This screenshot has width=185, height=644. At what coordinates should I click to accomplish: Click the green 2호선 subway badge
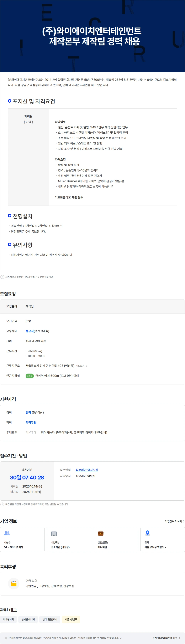coord(30,376)
